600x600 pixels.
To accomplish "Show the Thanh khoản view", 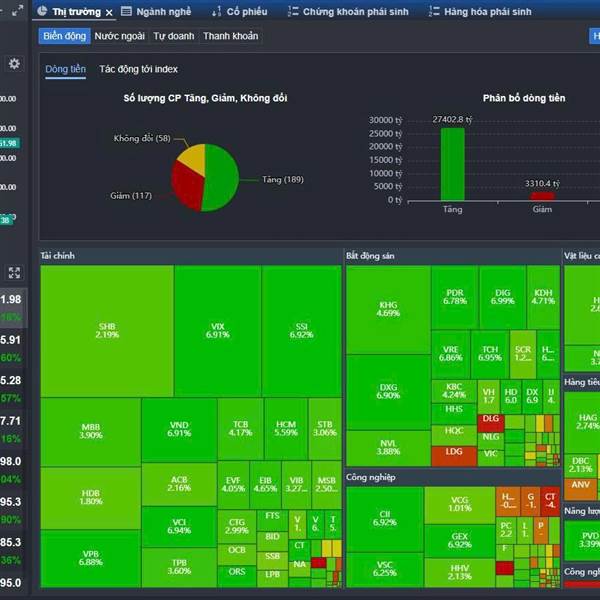I will [x=230, y=36].
